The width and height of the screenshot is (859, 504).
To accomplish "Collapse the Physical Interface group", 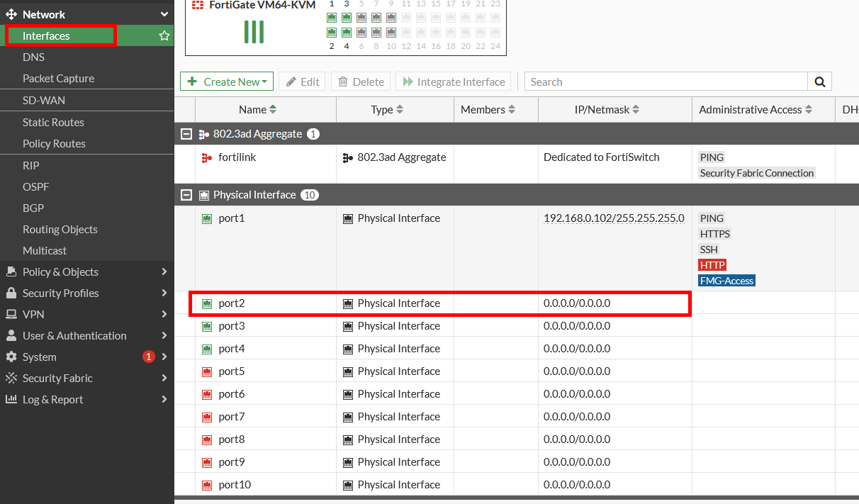I will point(186,195).
